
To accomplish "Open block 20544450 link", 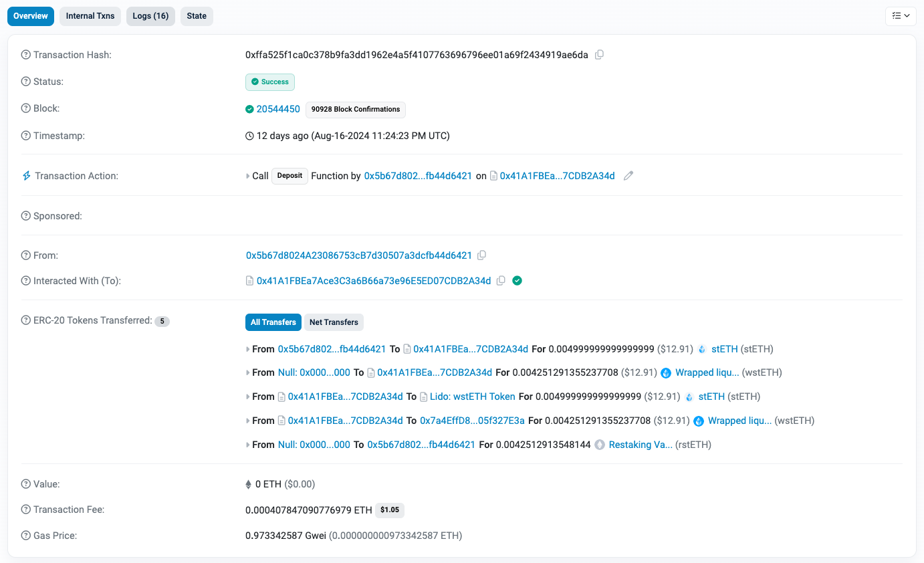I will click(x=278, y=109).
